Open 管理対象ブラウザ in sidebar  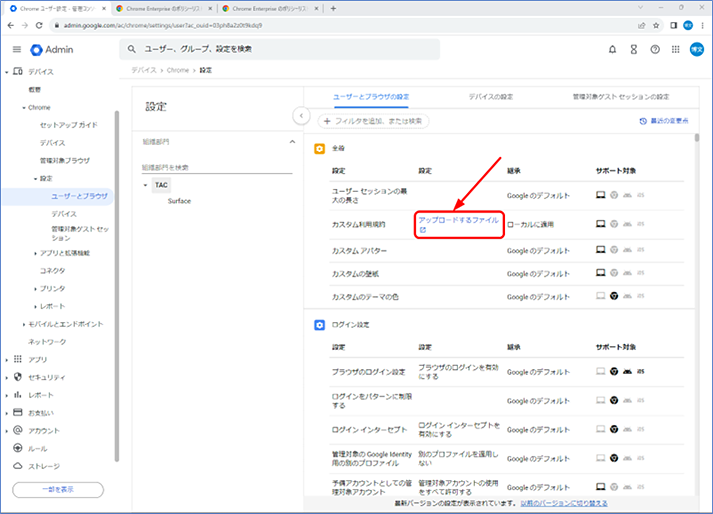tap(65, 161)
